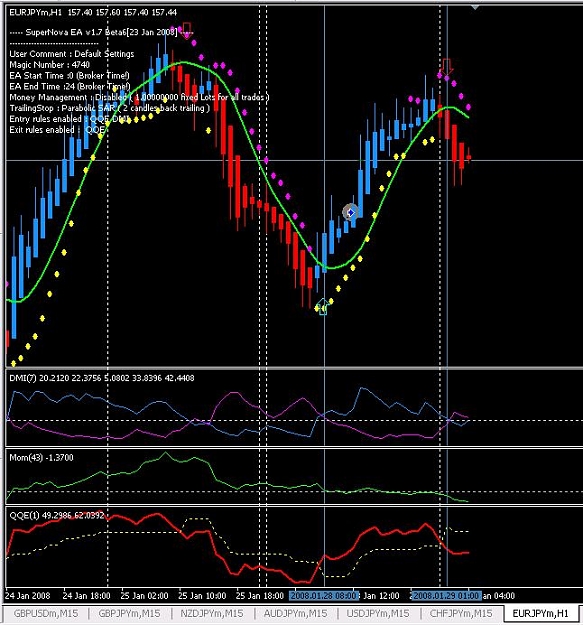Click the 25 Jan 02:00 time axis label

coord(144,596)
